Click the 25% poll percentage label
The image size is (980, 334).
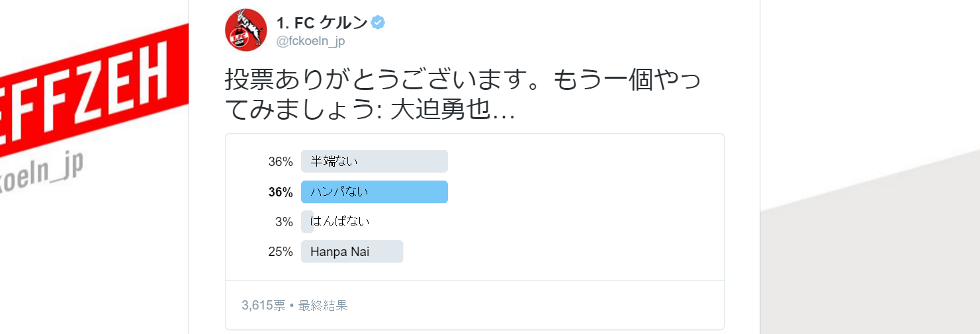coord(281,251)
